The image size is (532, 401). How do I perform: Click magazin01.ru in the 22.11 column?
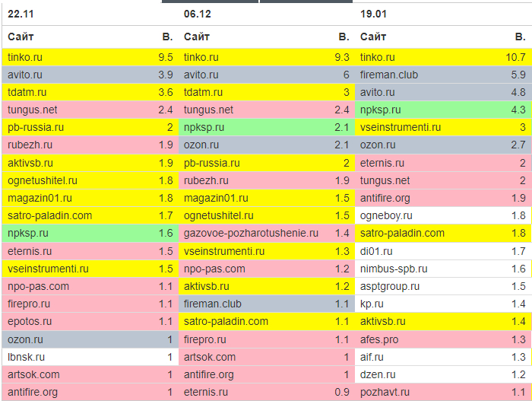[x=40, y=198]
